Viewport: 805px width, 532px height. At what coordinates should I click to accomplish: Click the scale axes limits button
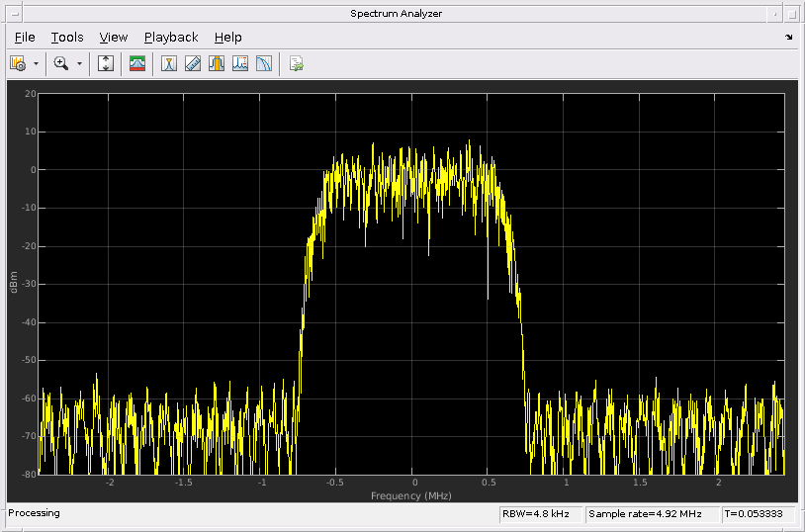coord(107,64)
